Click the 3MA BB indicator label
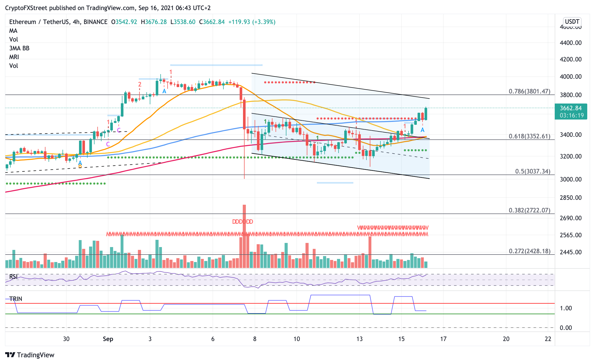This screenshot has height=364, width=595. click(x=19, y=48)
